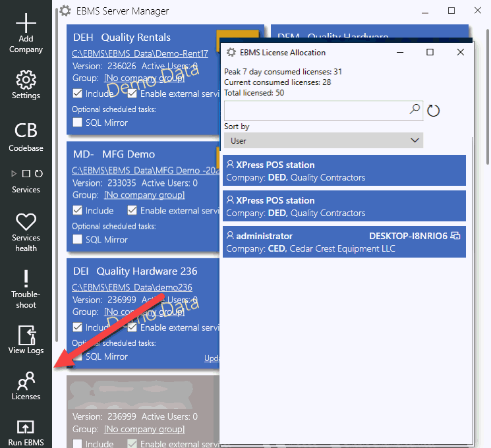Click the EBMS Server Manager gear icon
The width and height of the screenshot is (491, 448).
[65, 11]
